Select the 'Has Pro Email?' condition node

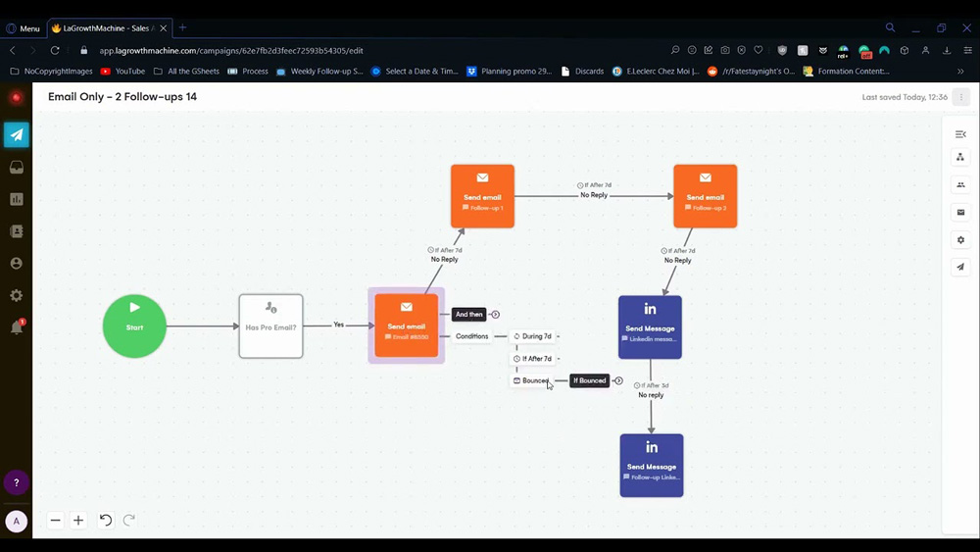click(x=270, y=326)
